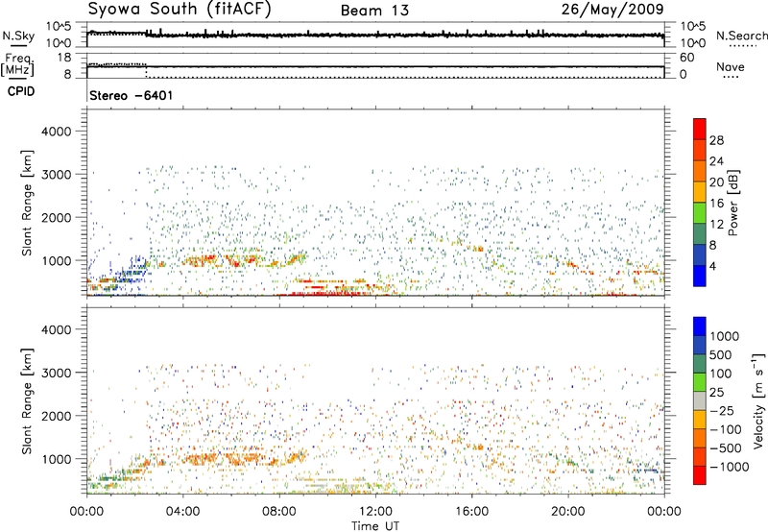Image resolution: width=768 pixels, height=532 pixels.
Task: Click the '-1000' velocity colorbar tick label
Action: click(729, 467)
